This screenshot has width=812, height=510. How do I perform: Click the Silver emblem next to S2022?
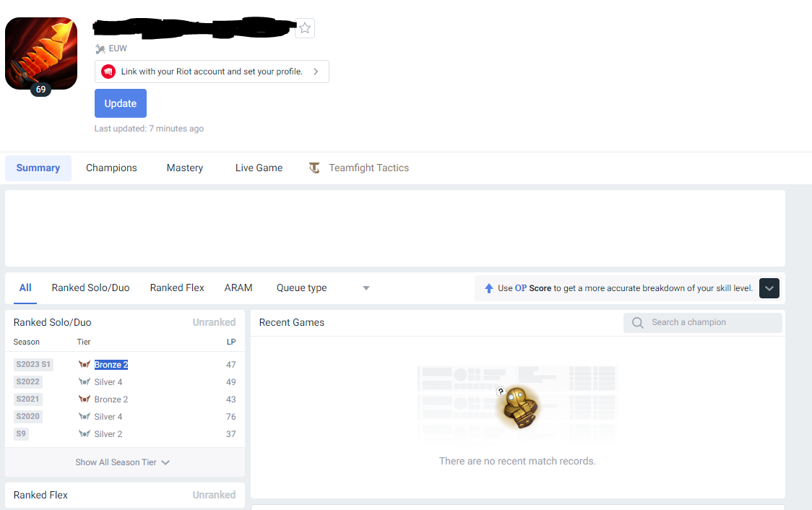(x=85, y=382)
